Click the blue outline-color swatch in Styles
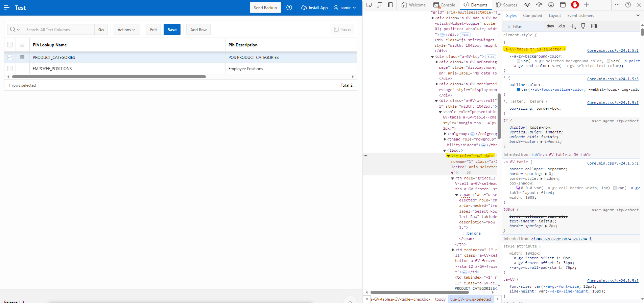 point(519,89)
